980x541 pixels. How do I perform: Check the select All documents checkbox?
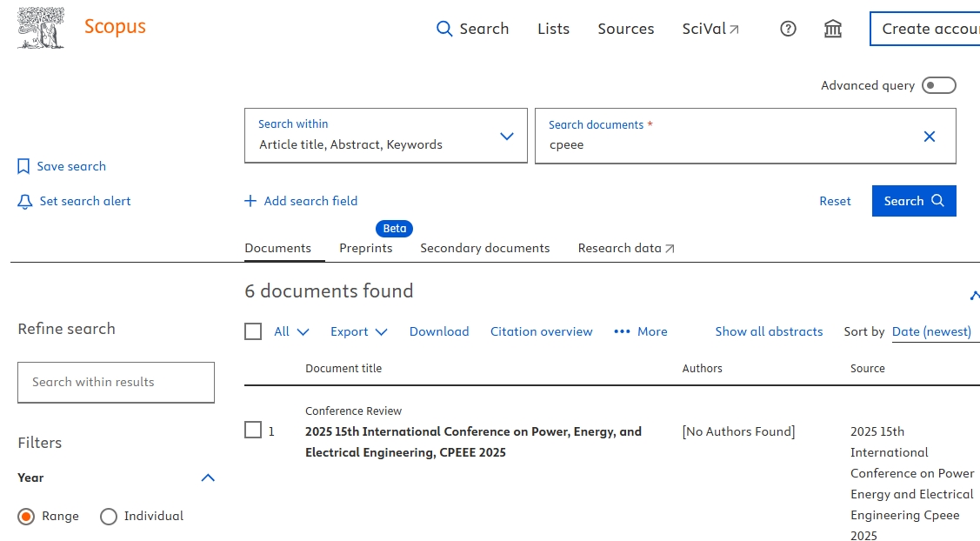(x=253, y=331)
